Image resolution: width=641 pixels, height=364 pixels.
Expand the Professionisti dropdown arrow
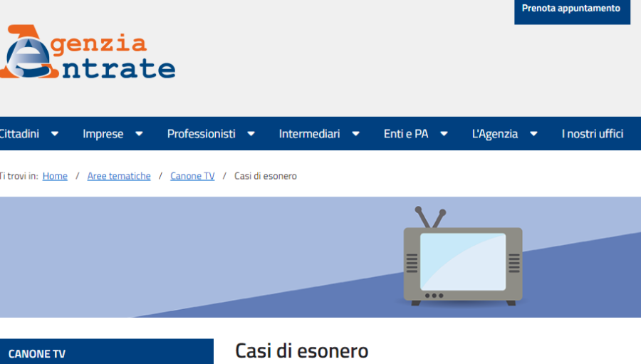click(251, 134)
